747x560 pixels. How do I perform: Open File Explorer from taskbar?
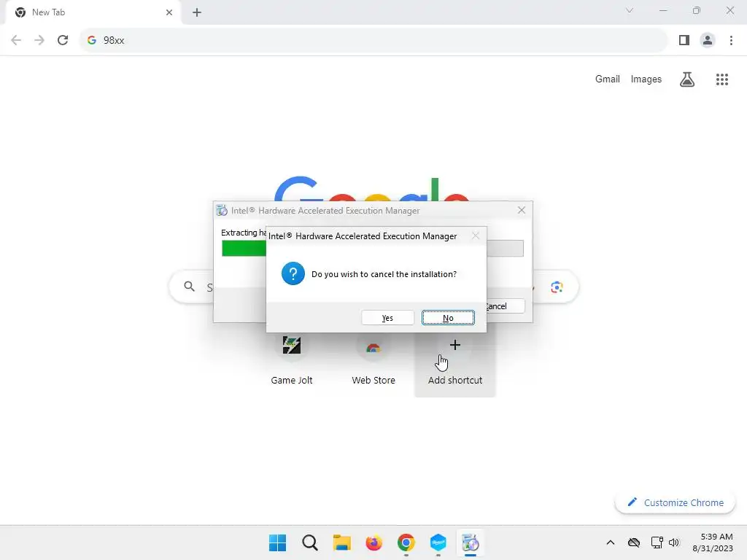pos(341,542)
